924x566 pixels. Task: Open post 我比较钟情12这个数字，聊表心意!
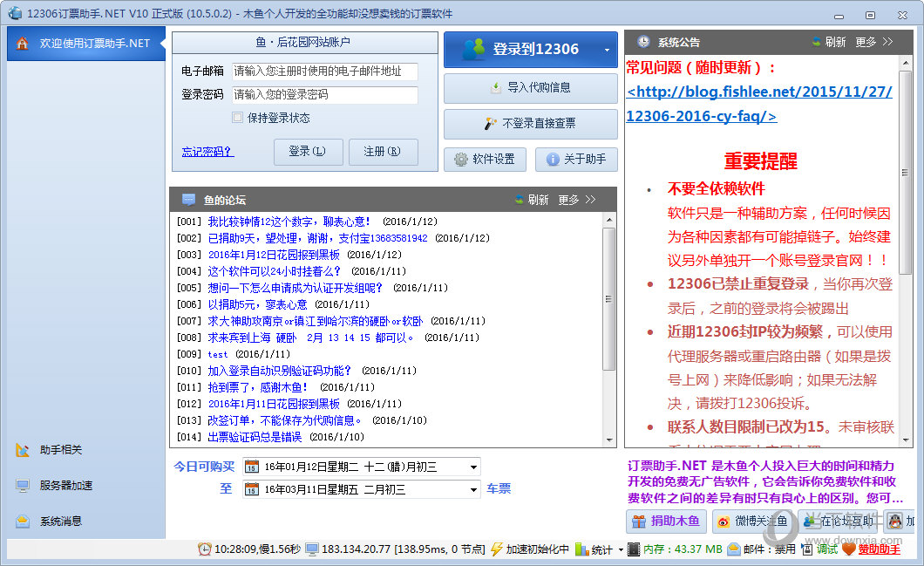(x=289, y=222)
